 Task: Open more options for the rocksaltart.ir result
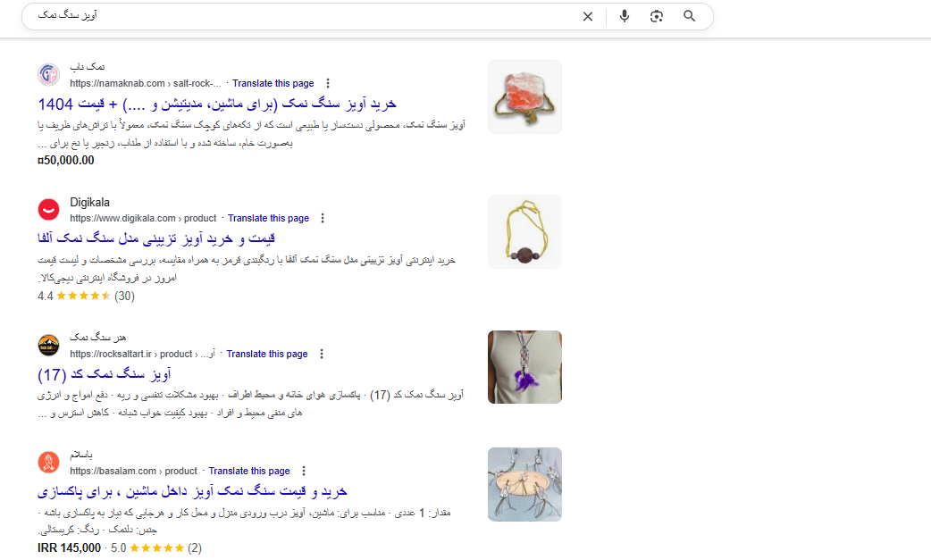322,355
